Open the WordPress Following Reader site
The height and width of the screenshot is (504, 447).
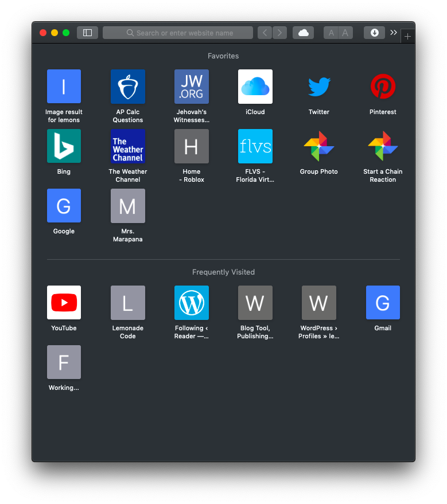191,303
